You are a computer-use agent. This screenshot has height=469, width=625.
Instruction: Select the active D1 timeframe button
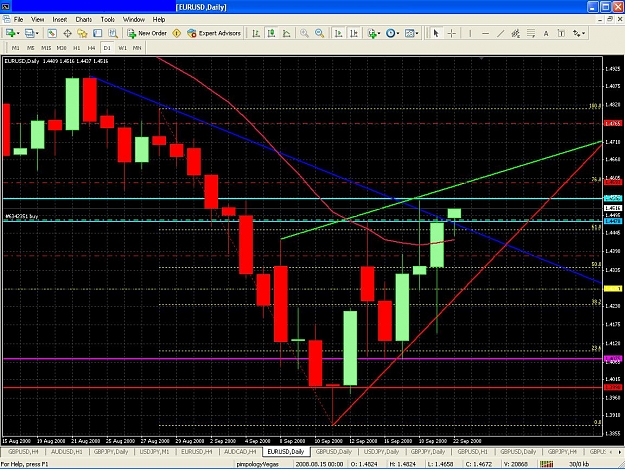tap(107, 48)
